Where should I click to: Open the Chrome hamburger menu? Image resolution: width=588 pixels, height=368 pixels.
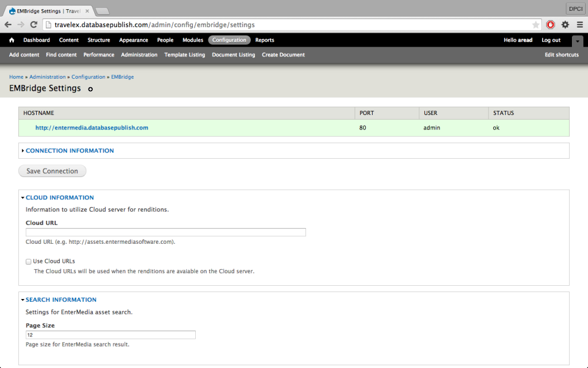click(580, 25)
